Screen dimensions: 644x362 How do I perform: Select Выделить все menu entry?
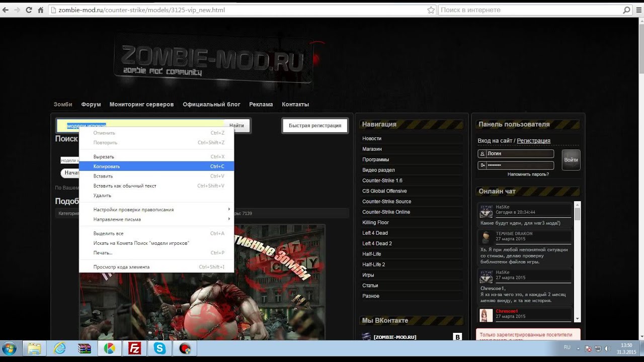[x=156, y=233]
